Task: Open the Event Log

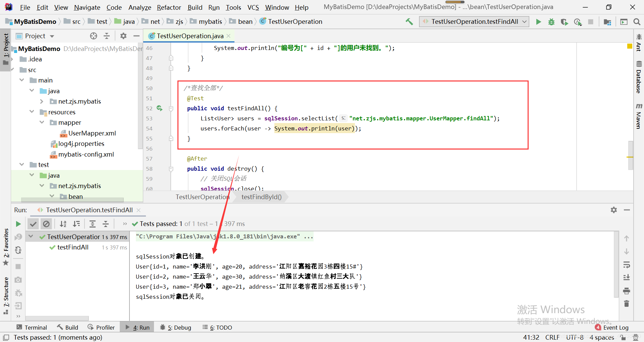Action: (x=612, y=328)
